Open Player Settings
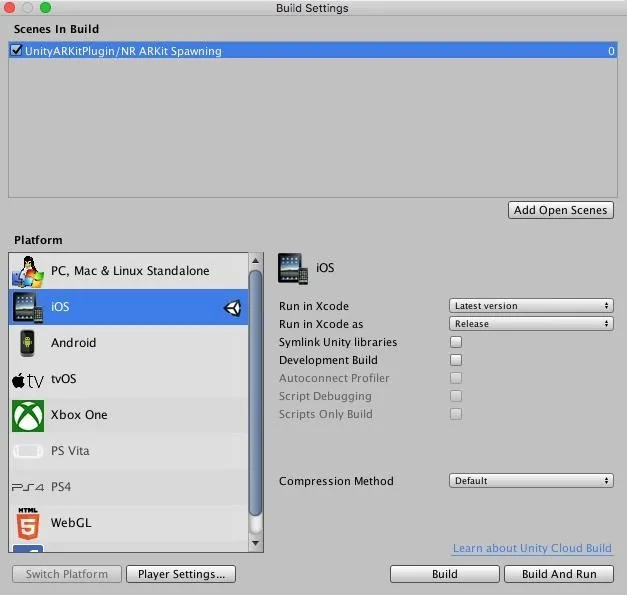The width and height of the screenshot is (627, 595). pyautogui.click(x=181, y=574)
